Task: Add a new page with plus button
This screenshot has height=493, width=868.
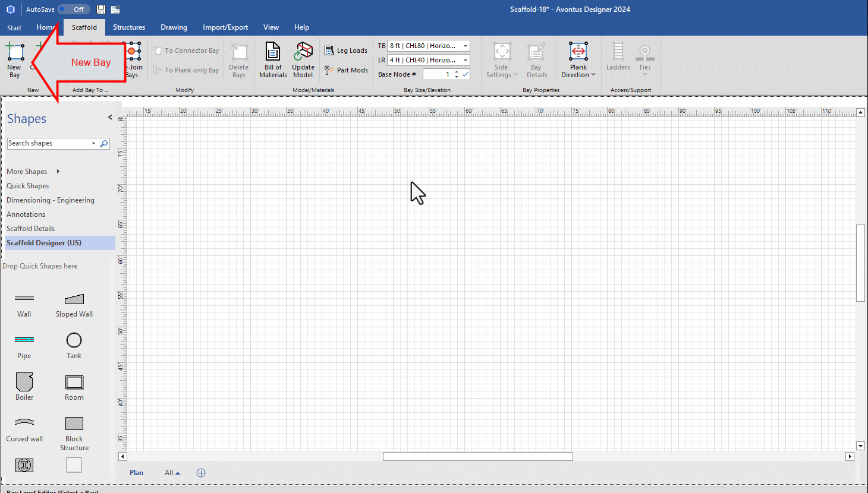Action: (201, 473)
